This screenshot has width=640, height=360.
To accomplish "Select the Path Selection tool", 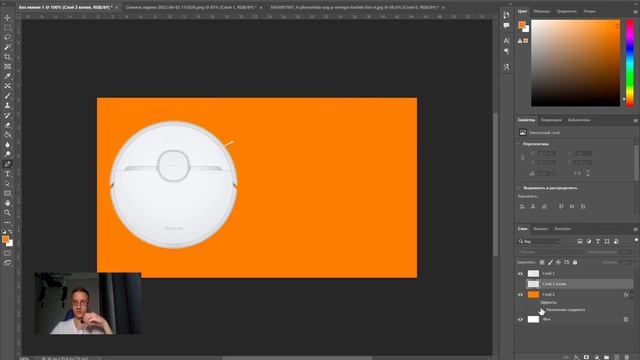I will [7, 184].
